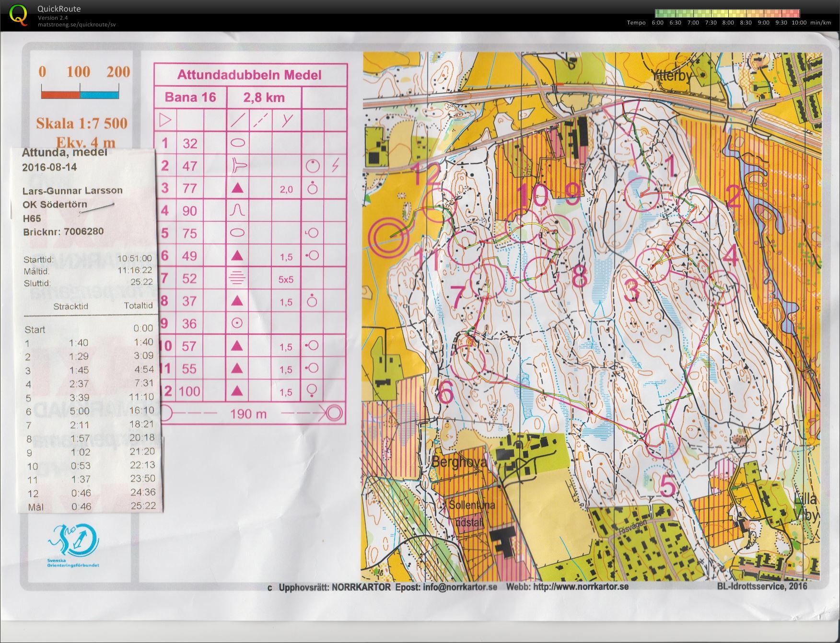Click the boulder triangle in control 3 row
This screenshot has height=643, width=840.
tap(237, 188)
